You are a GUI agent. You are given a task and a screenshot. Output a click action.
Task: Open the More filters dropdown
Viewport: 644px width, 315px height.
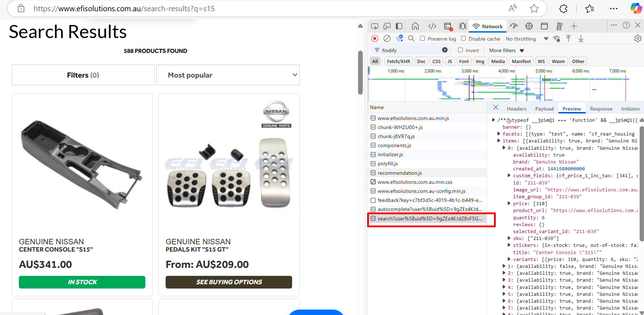pyautogui.click(x=507, y=50)
